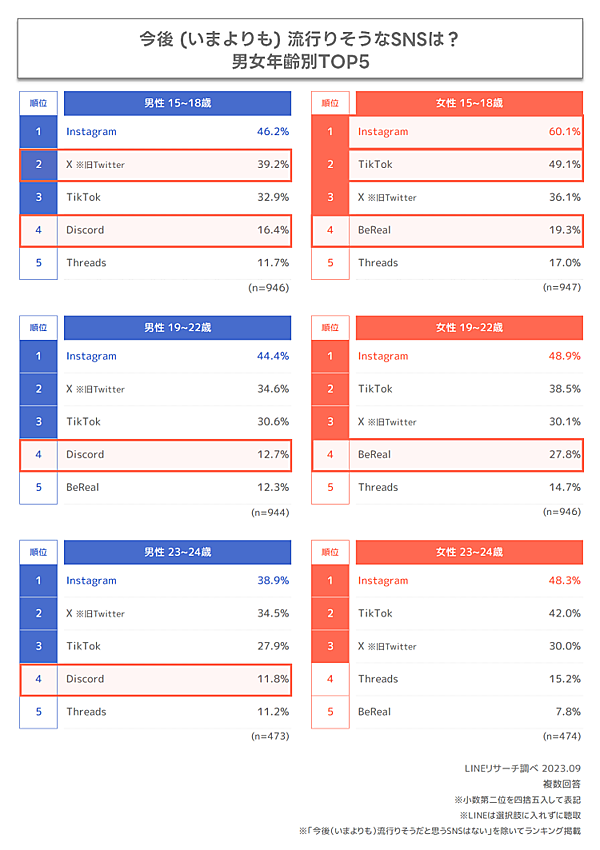This screenshot has width=600, height=850.
Task: Click Instagram 46.2% row for males 15~18
Action: 177,132
